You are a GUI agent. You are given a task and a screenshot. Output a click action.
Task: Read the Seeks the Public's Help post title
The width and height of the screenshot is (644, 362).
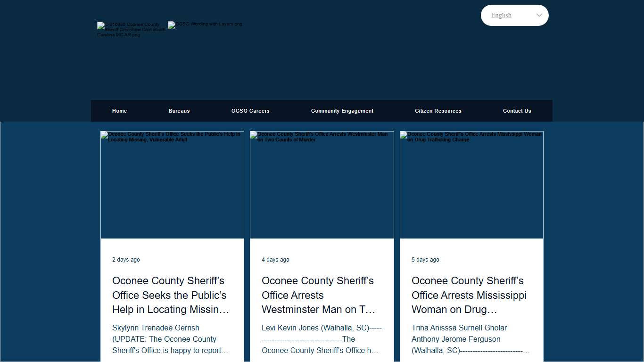[171, 295]
